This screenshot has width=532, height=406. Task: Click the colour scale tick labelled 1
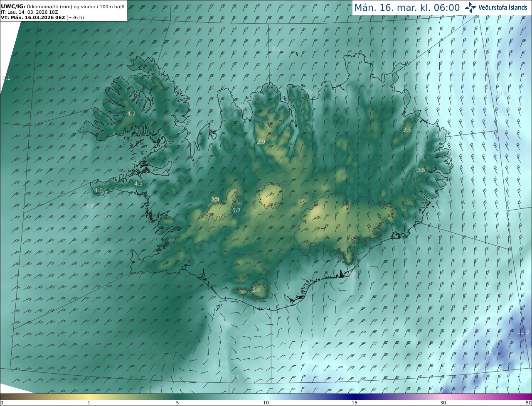(89, 403)
